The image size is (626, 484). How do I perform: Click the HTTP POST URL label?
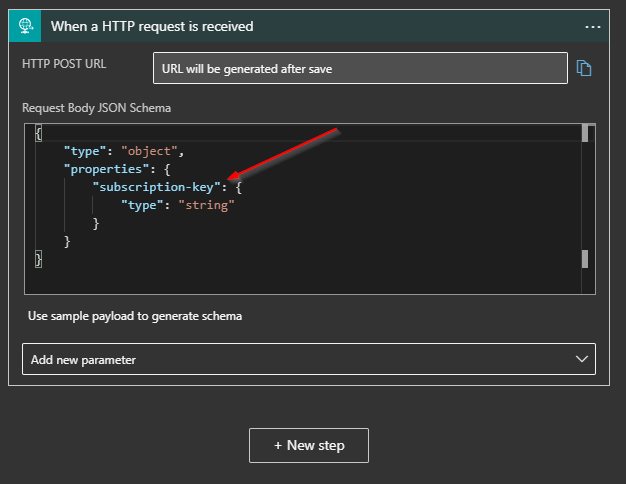click(x=64, y=64)
